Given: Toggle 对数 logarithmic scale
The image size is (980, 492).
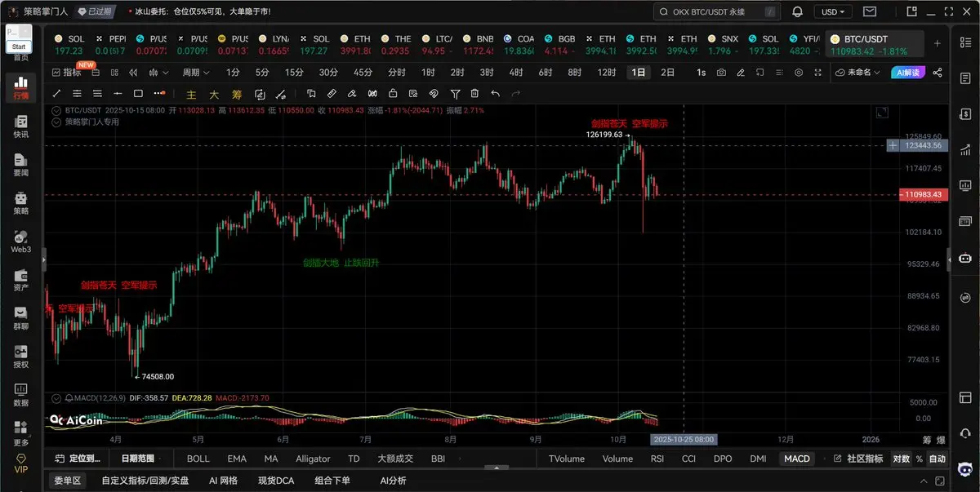Looking at the screenshot, I should pyautogui.click(x=901, y=459).
